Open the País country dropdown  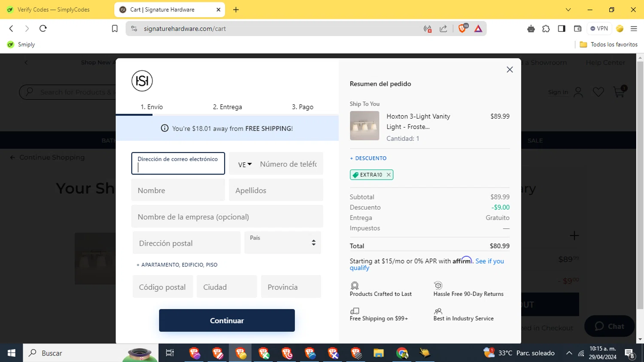pos(283,243)
